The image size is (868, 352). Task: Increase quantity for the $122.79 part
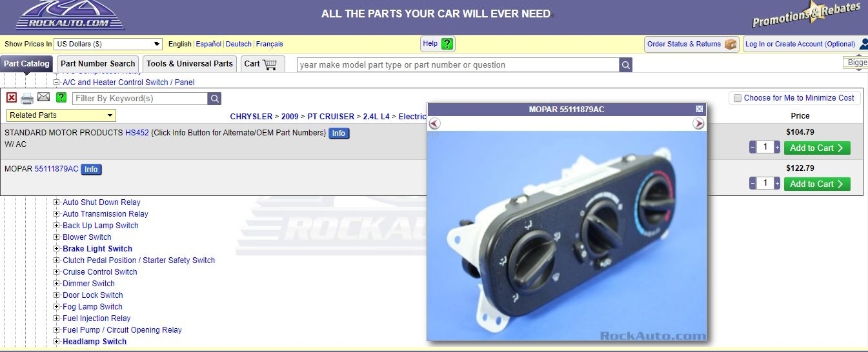(777, 184)
